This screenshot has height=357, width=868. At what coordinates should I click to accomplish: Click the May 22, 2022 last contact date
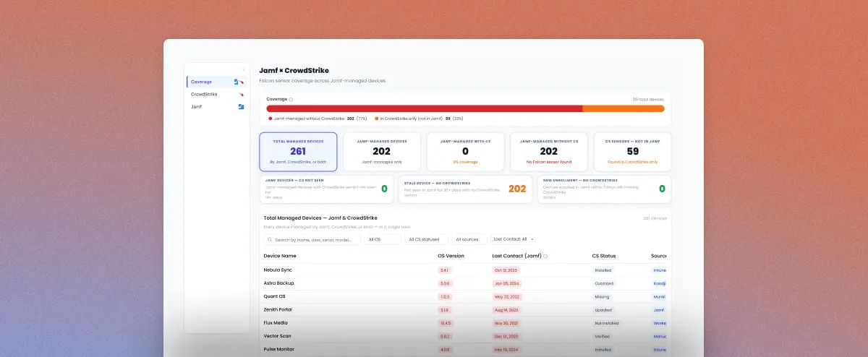(507, 296)
